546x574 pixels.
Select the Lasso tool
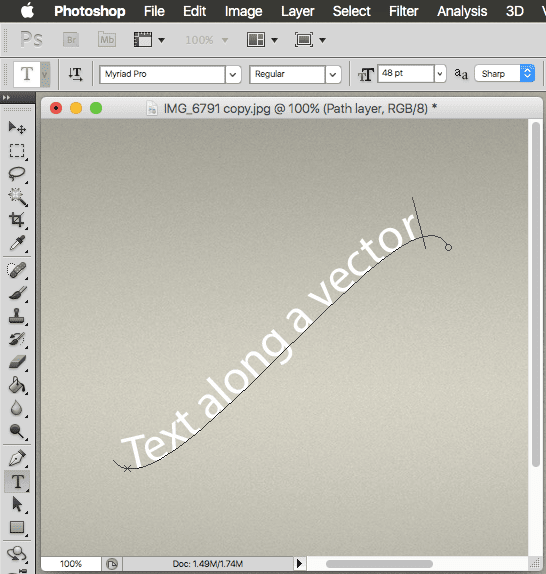(x=17, y=174)
